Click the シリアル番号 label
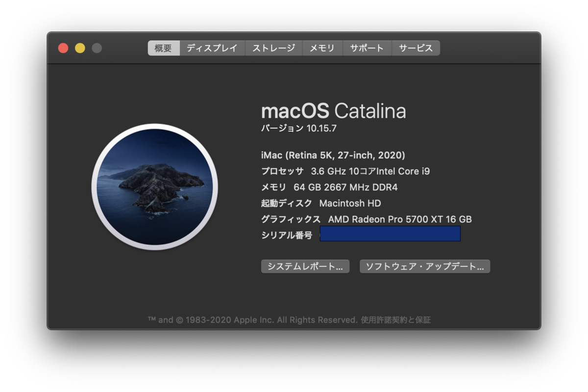 287,235
